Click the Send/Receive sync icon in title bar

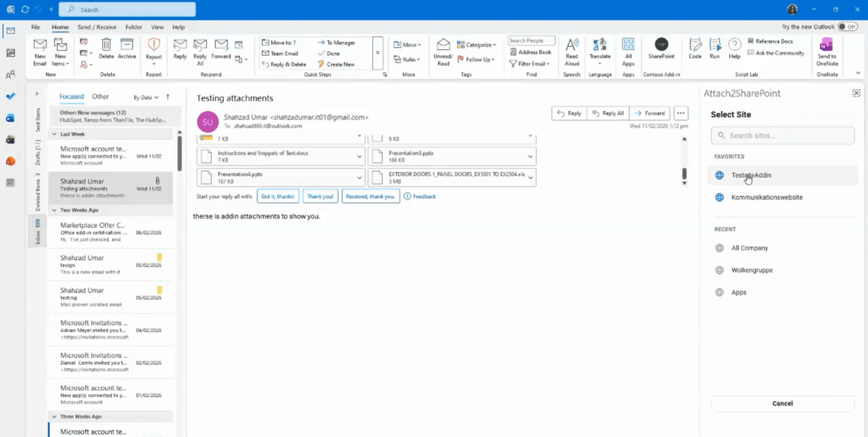(x=25, y=9)
